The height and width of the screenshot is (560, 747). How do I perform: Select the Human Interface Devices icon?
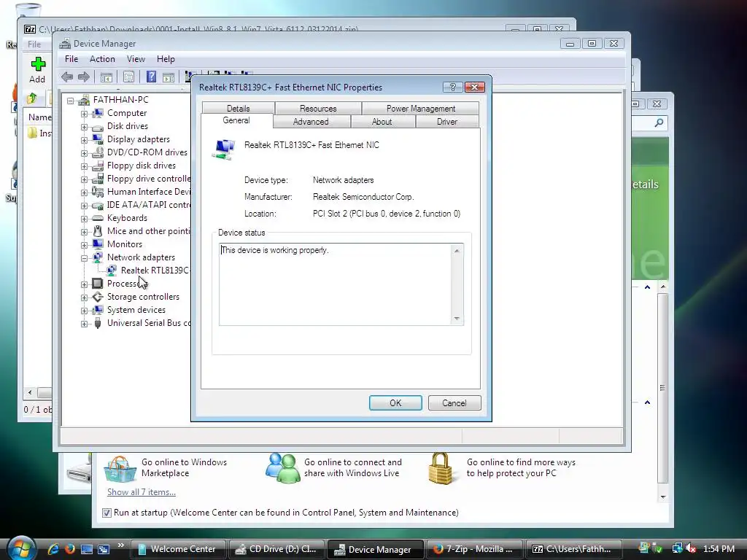click(98, 192)
